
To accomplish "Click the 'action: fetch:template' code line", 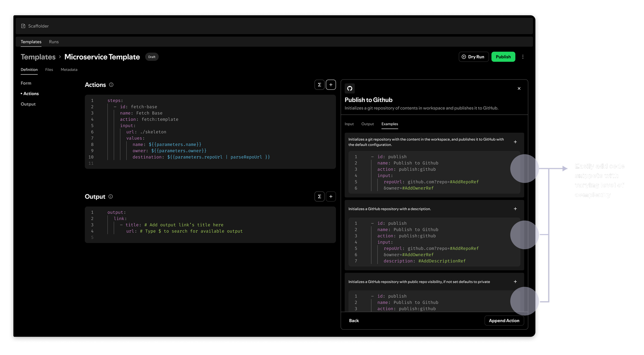I will [149, 119].
